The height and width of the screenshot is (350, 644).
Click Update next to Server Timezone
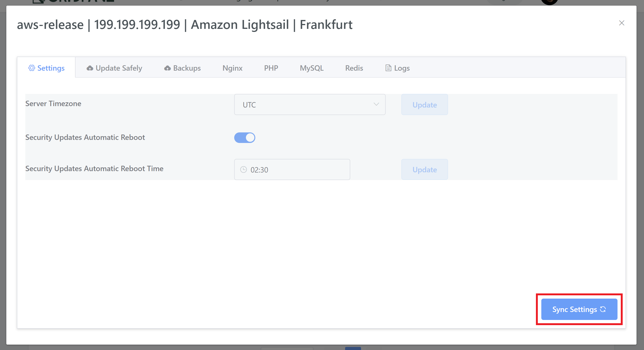point(424,105)
